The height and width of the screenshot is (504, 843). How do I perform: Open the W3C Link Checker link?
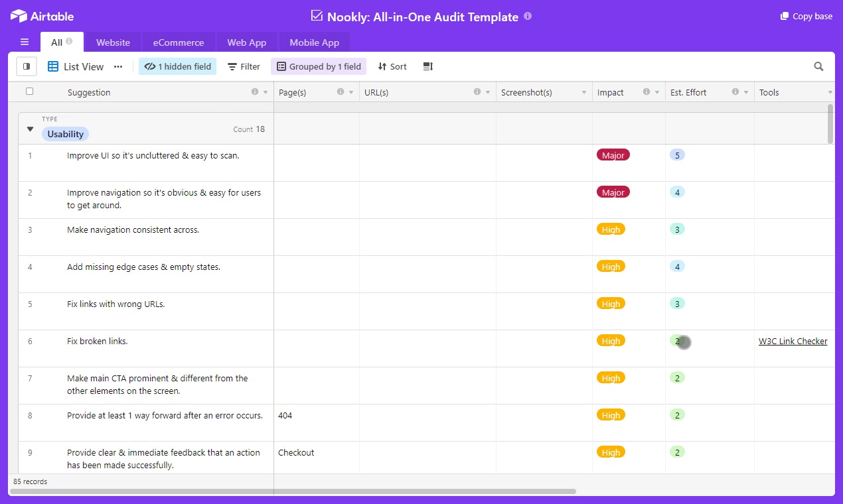pyautogui.click(x=793, y=340)
